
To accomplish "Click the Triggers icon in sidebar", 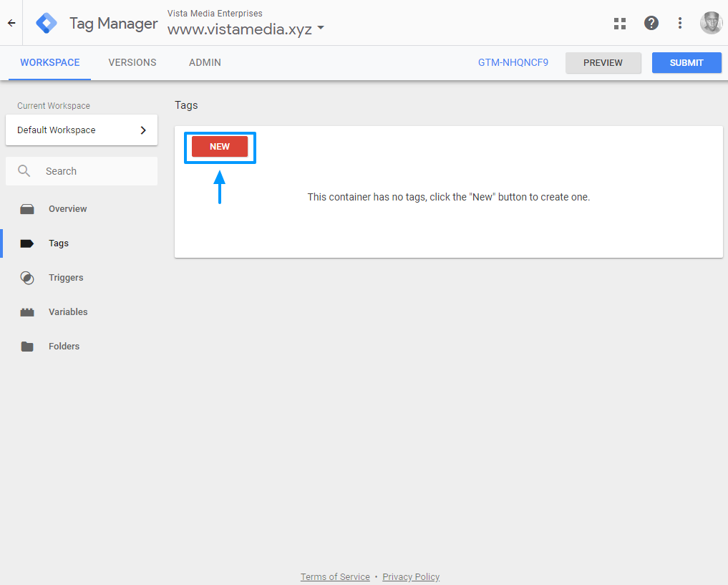I will pyautogui.click(x=27, y=278).
